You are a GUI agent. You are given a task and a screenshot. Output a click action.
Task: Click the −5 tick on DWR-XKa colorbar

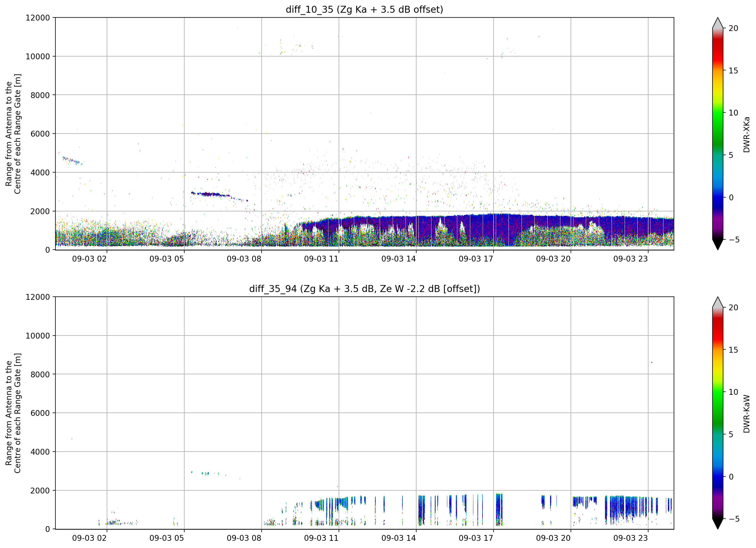(734, 240)
